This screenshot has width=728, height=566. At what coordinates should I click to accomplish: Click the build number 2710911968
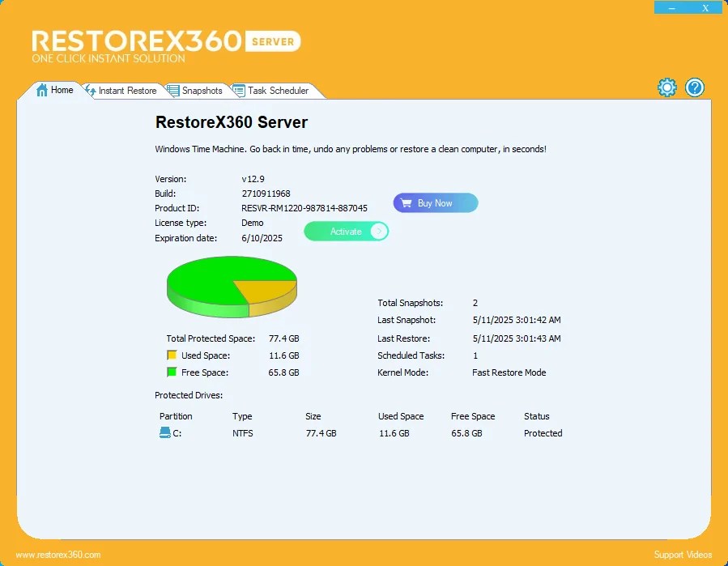pos(266,194)
